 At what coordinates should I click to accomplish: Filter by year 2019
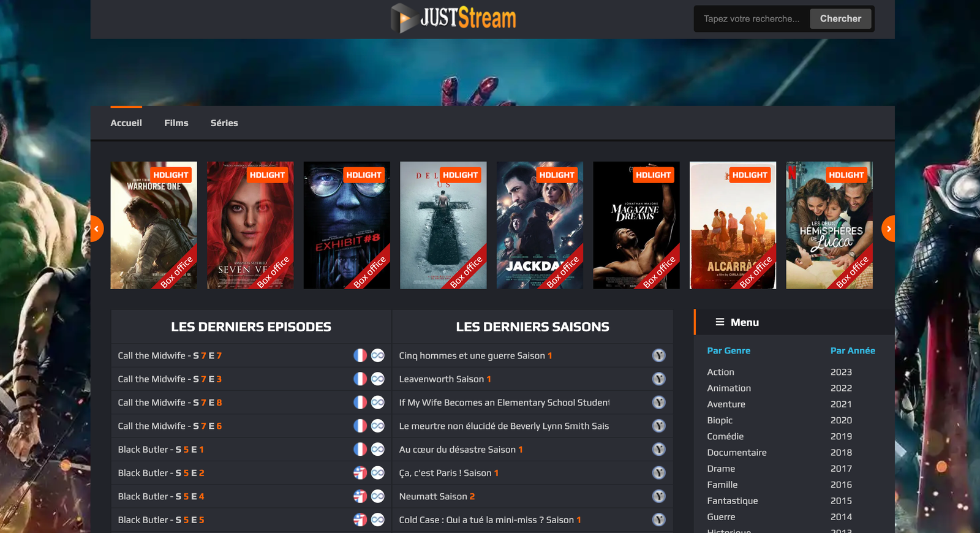click(841, 436)
